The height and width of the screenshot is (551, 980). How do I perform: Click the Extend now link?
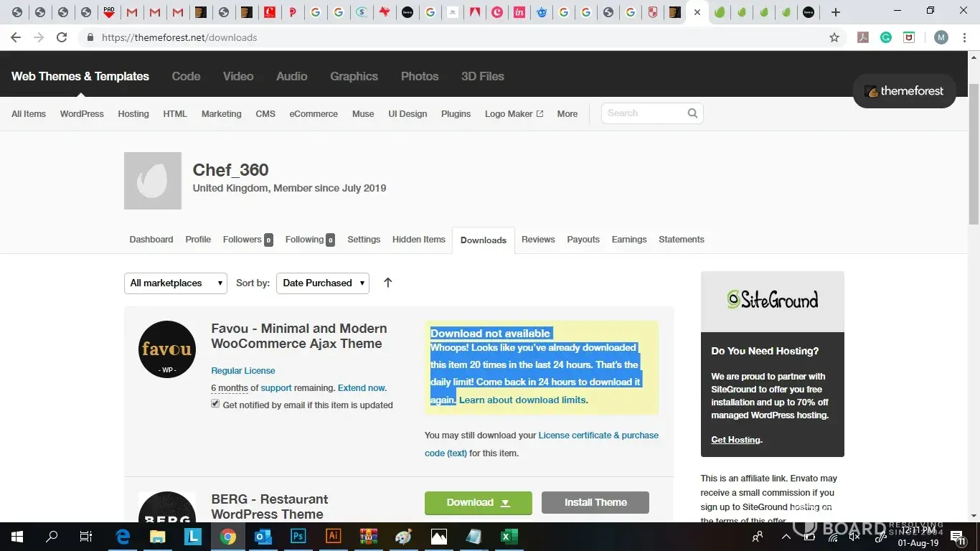click(362, 387)
